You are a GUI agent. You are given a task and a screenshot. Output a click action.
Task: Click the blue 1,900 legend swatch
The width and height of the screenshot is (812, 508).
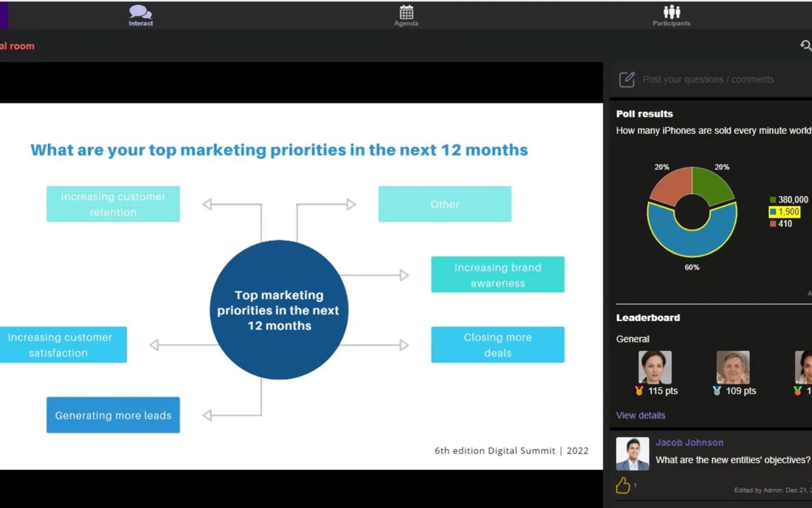tap(773, 212)
